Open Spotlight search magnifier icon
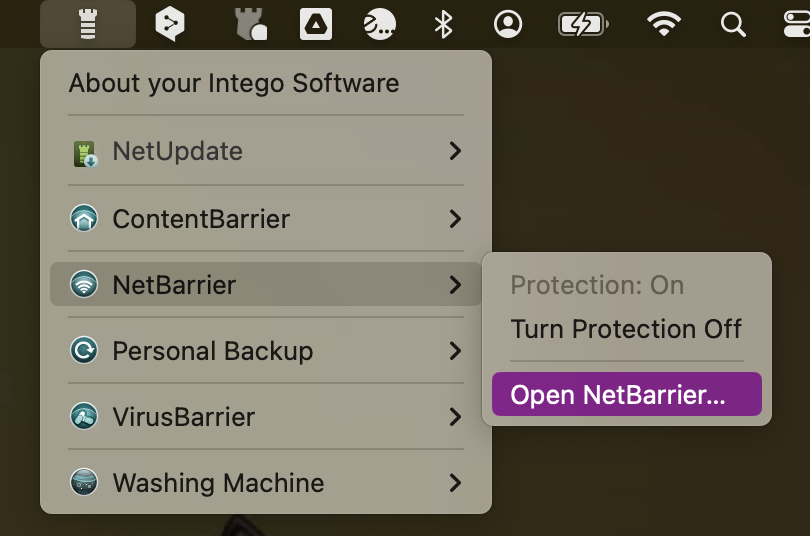 [x=733, y=24]
